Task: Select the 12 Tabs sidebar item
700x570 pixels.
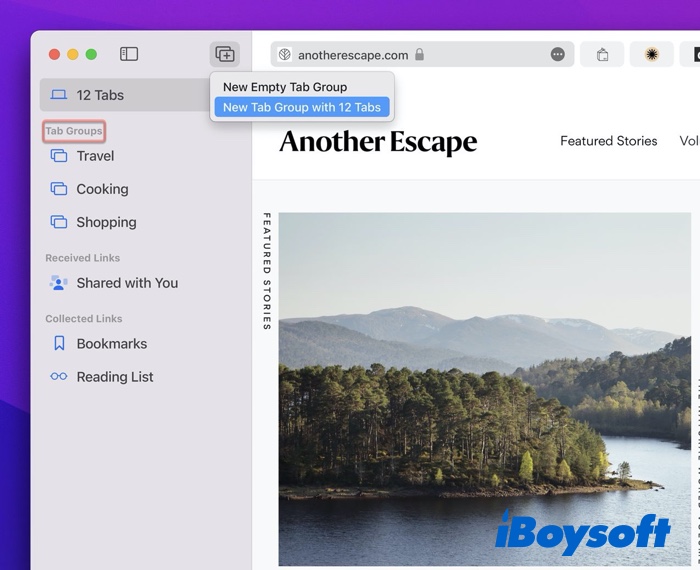Action: 100,95
